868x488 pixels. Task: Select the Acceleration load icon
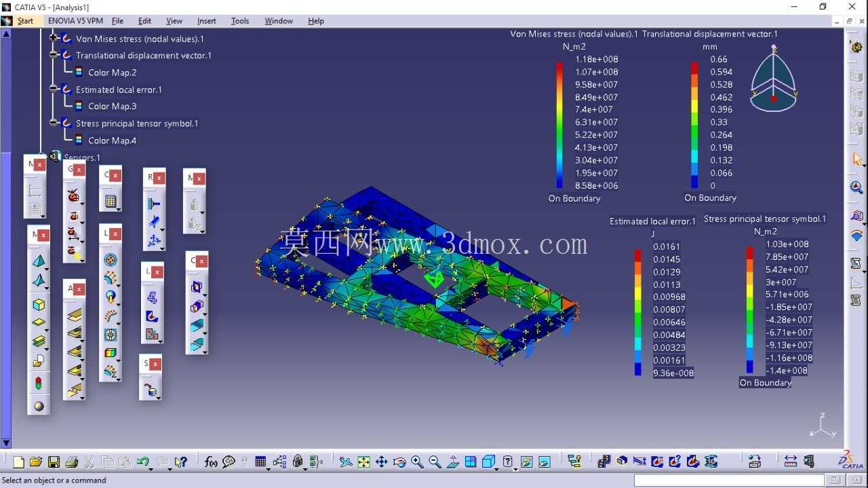(x=110, y=297)
